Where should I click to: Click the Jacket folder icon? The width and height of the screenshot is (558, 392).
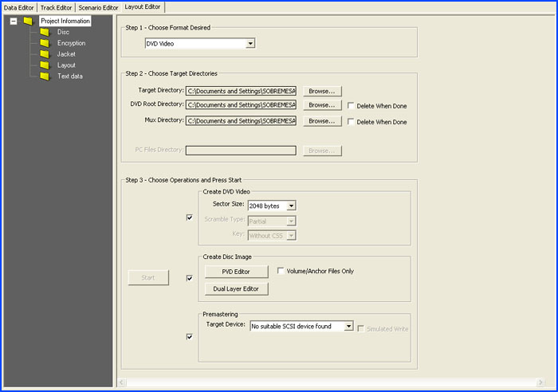(x=45, y=54)
